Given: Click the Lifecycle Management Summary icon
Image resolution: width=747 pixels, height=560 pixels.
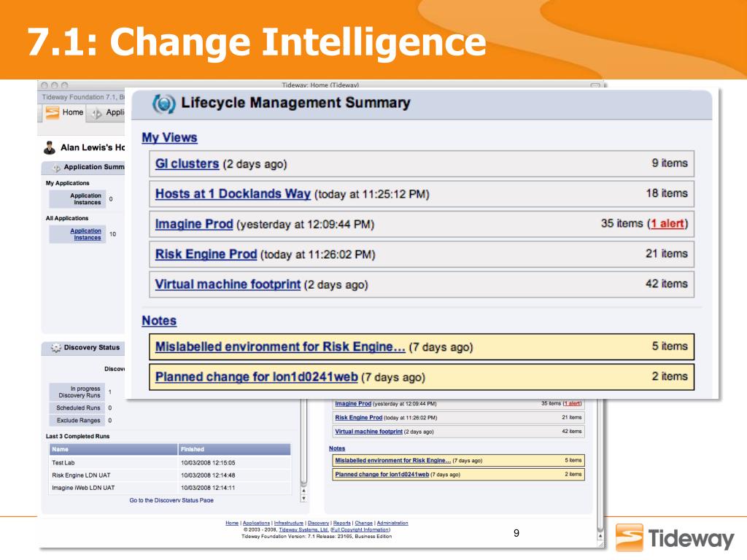Looking at the screenshot, I should [x=163, y=104].
